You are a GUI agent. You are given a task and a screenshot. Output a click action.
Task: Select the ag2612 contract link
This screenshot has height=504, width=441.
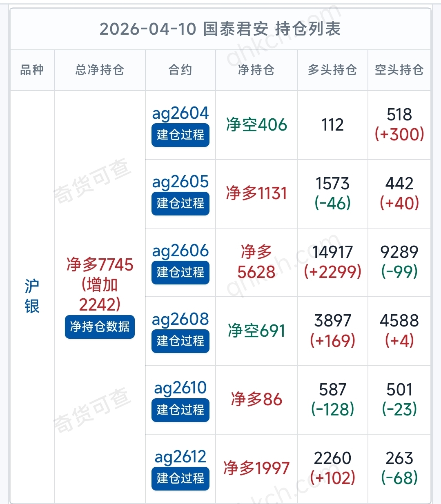tap(180, 457)
